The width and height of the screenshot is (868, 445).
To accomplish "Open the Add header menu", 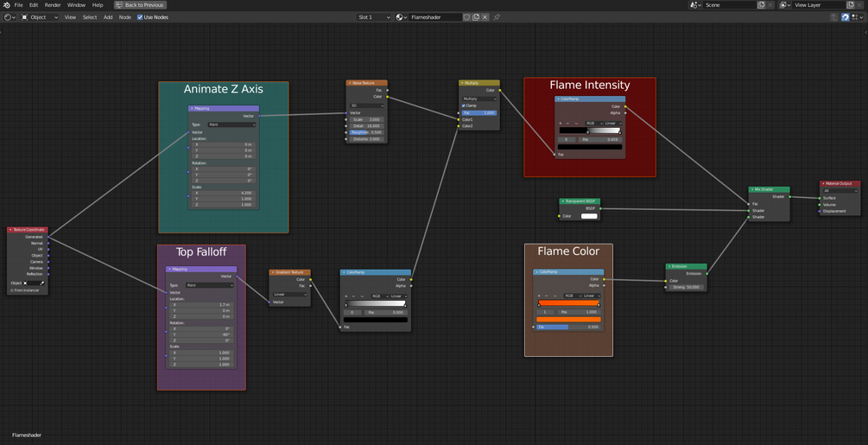I will click(x=108, y=17).
